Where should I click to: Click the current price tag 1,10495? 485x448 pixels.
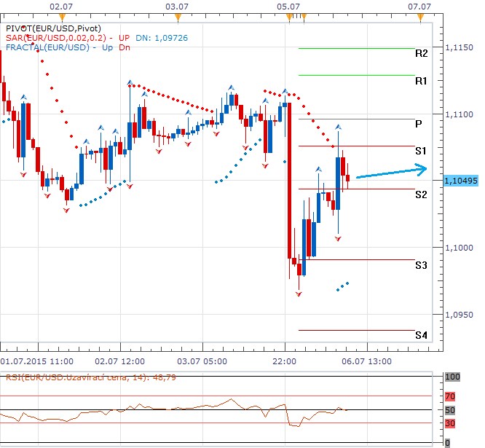[x=460, y=180]
